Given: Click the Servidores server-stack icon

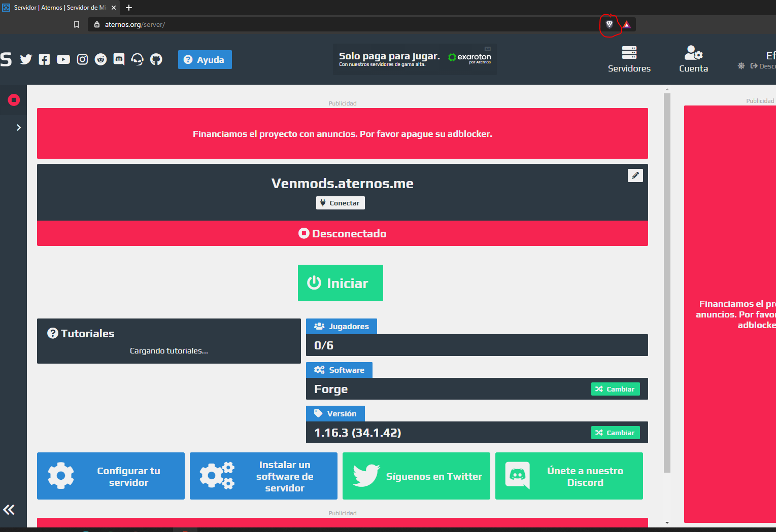Looking at the screenshot, I should point(629,53).
